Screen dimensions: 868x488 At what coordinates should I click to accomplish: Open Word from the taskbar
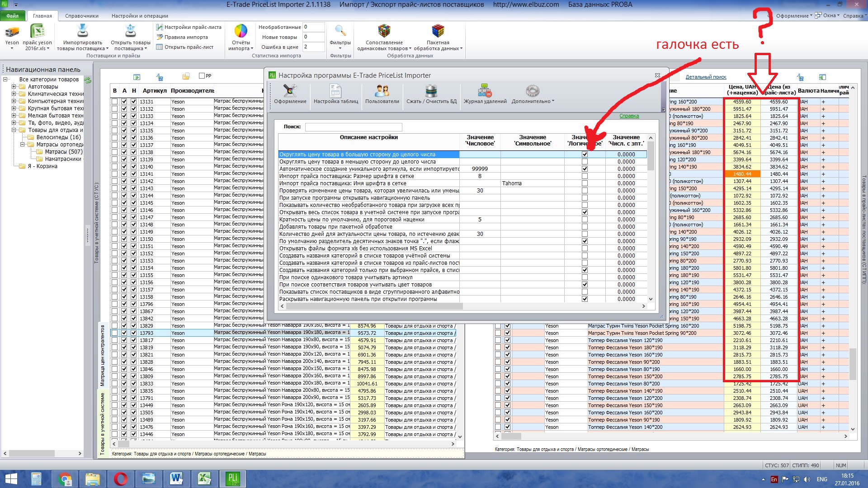tap(176, 479)
